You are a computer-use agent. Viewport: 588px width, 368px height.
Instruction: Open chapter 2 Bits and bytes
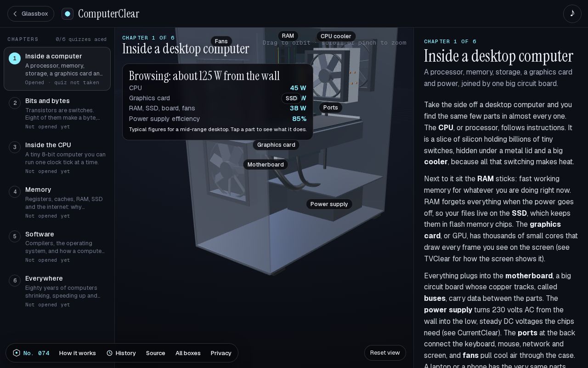57,113
